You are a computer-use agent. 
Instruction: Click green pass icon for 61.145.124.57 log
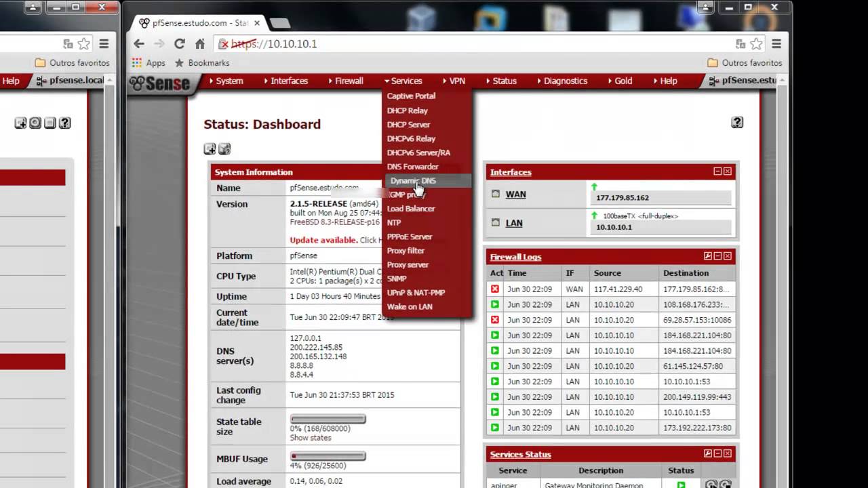[x=495, y=366]
